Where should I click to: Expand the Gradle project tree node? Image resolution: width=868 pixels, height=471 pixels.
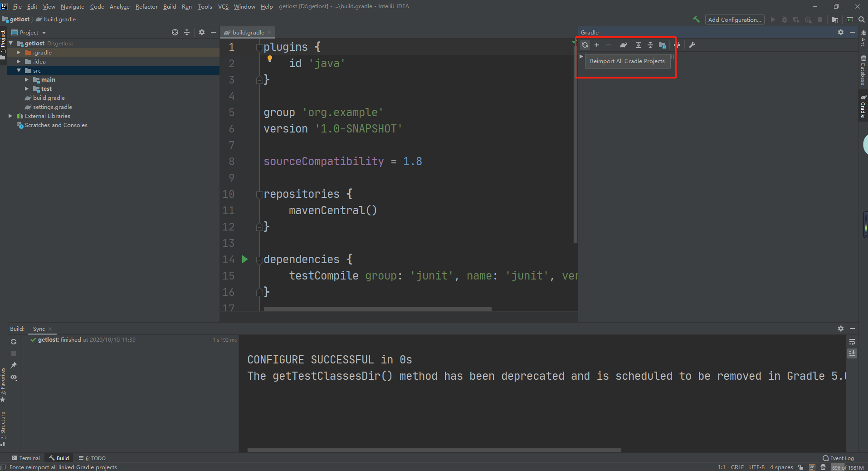tap(581, 56)
